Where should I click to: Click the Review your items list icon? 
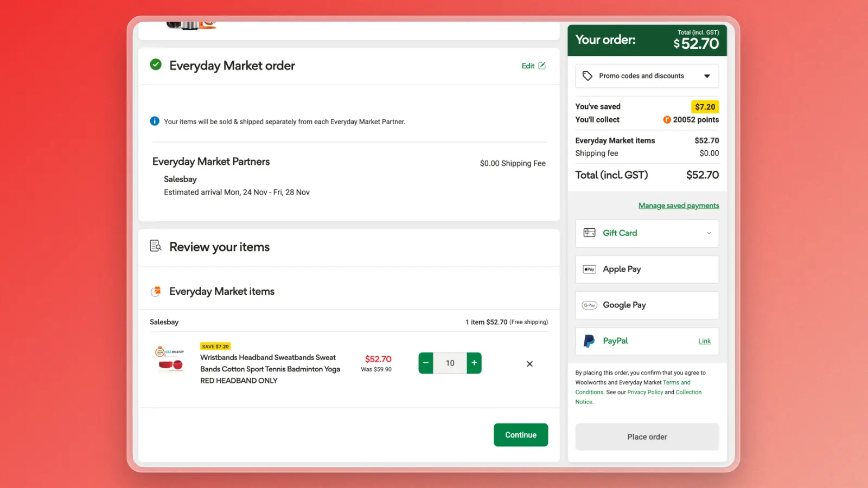coord(156,246)
